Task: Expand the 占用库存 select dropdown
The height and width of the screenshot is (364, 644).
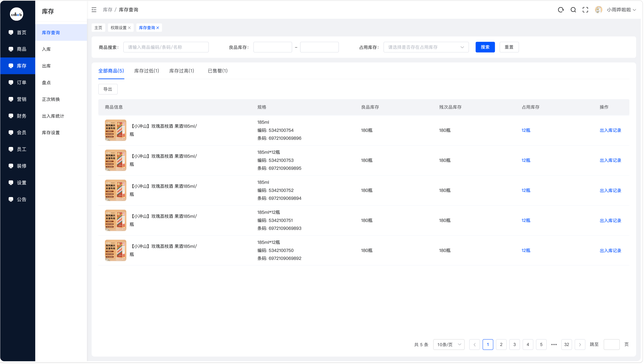Action: coord(426,47)
